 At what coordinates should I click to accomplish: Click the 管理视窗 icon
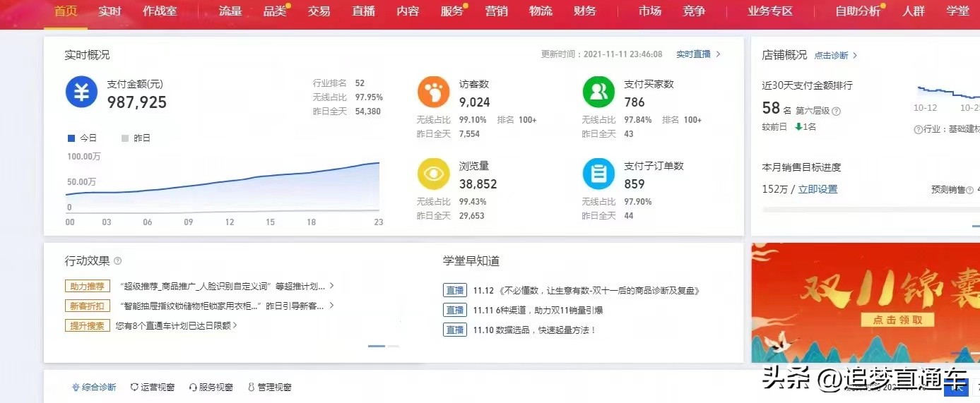tap(252, 387)
